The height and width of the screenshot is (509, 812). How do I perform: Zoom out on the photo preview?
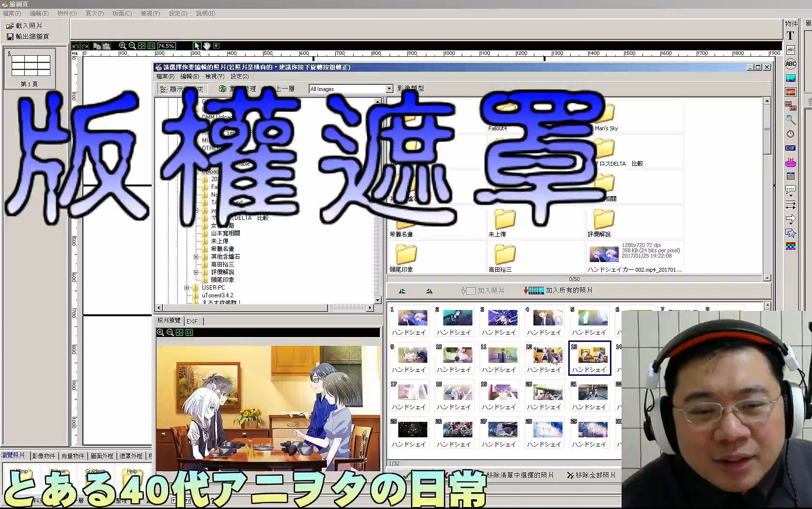tap(170, 332)
